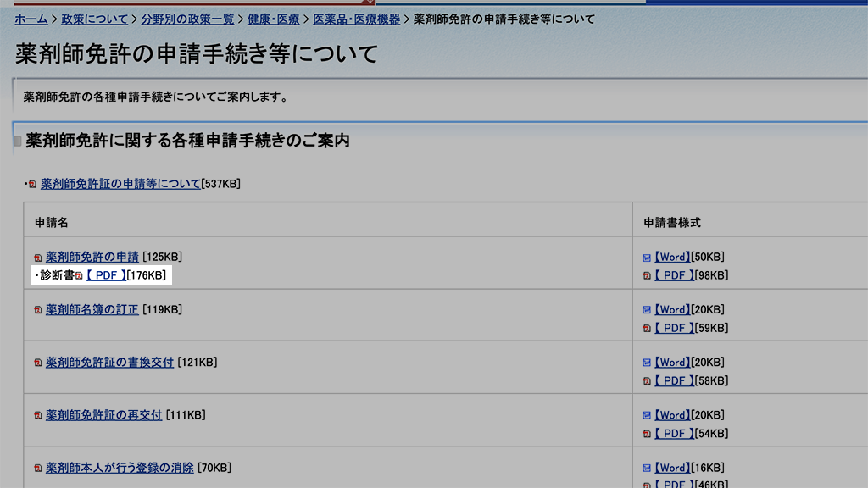This screenshot has height=488, width=868.
Task: Open the 診断書 PDF link (176KB)
Action: pyautogui.click(x=105, y=275)
